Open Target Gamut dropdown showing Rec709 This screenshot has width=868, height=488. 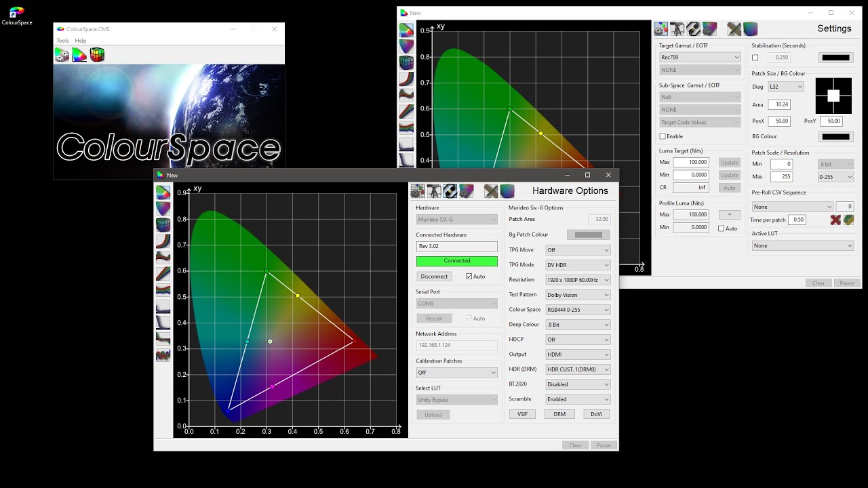(x=700, y=58)
